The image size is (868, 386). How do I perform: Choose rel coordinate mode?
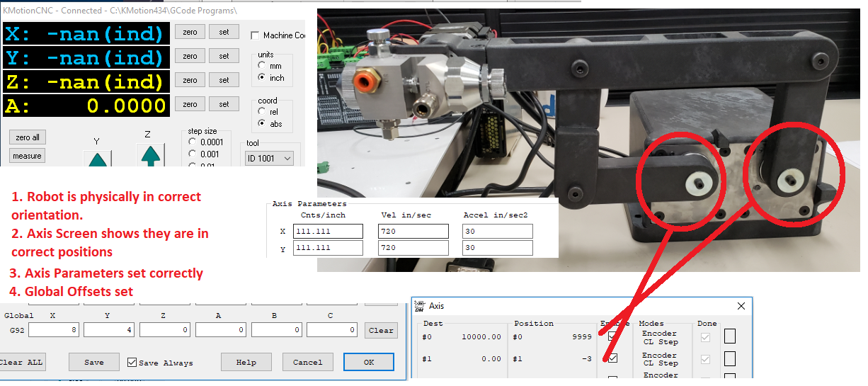pyautogui.click(x=263, y=111)
